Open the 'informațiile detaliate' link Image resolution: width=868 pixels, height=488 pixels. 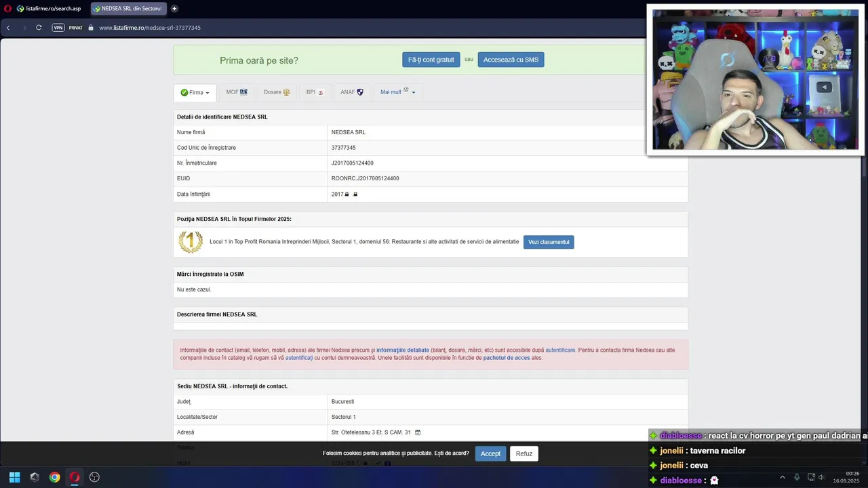pos(403,350)
